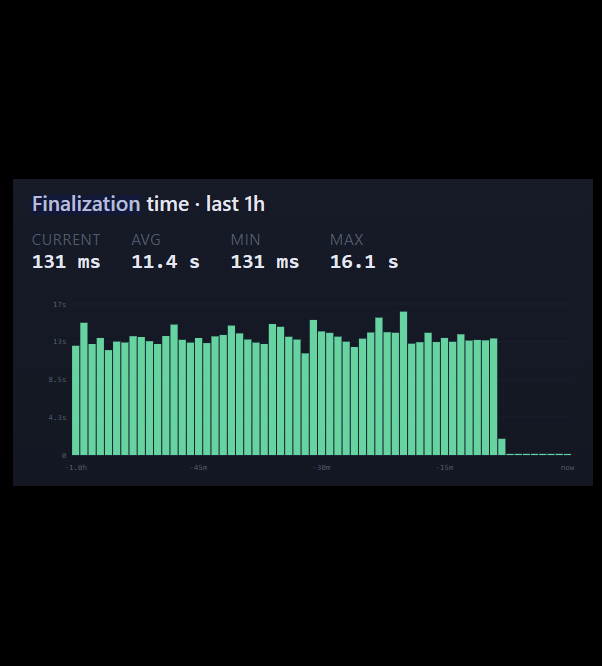Click the 0 y-axis label

(64, 455)
